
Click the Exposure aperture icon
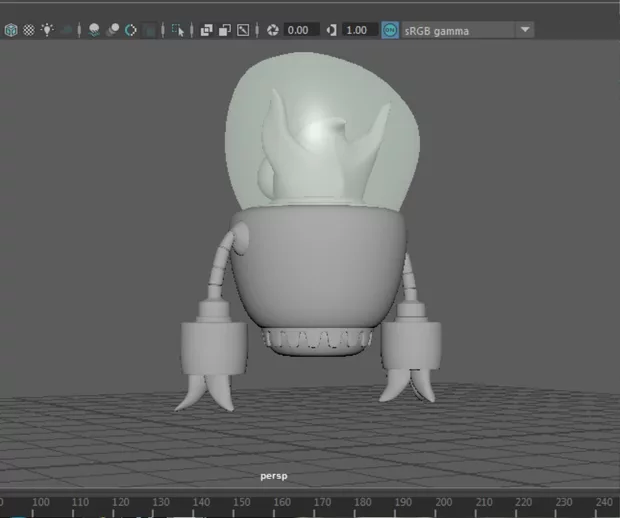(273, 30)
